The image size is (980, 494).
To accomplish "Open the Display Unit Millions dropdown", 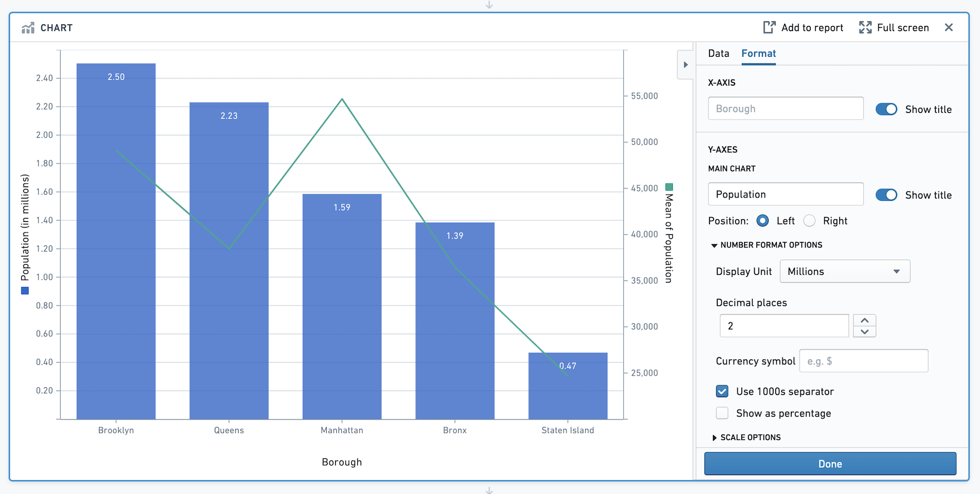I will [845, 271].
